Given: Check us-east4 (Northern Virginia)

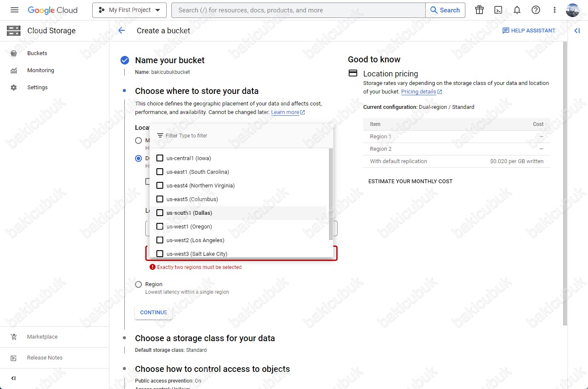Looking at the screenshot, I should pyautogui.click(x=160, y=185).
